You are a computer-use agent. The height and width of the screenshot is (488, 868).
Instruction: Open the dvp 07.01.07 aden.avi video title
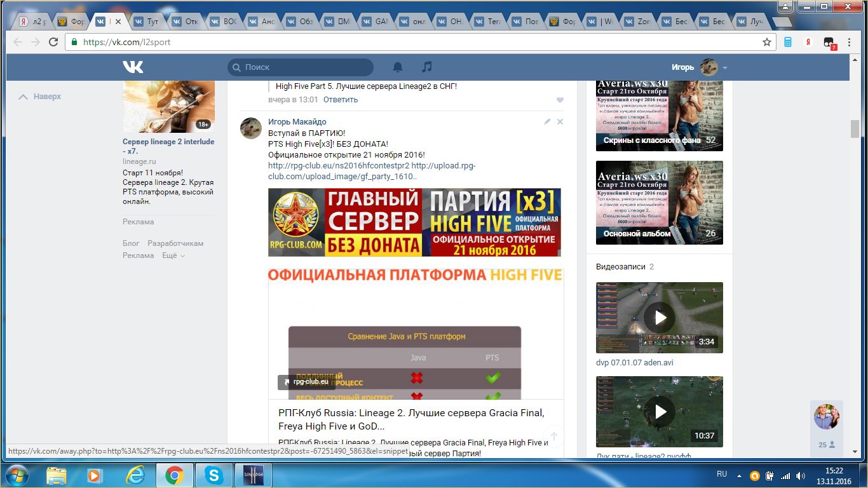point(635,363)
